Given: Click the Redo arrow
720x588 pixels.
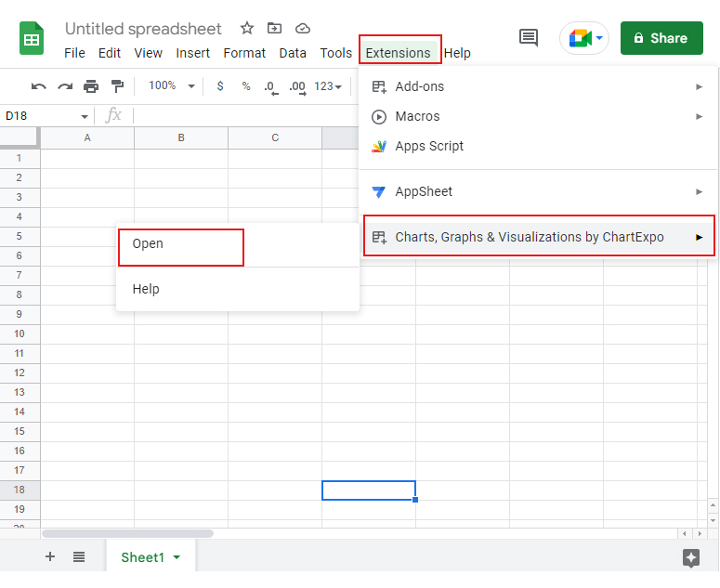Looking at the screenshot, I should (x=65, y=86).
